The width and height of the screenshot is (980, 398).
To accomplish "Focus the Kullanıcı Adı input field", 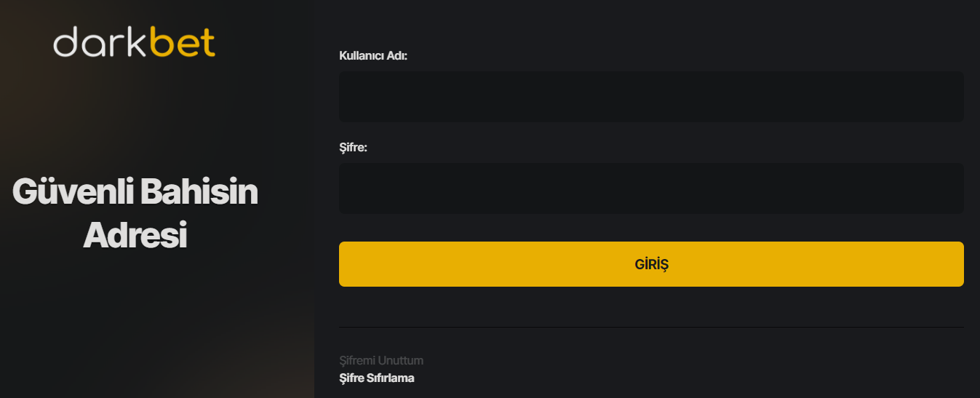I will coord(651,96).
